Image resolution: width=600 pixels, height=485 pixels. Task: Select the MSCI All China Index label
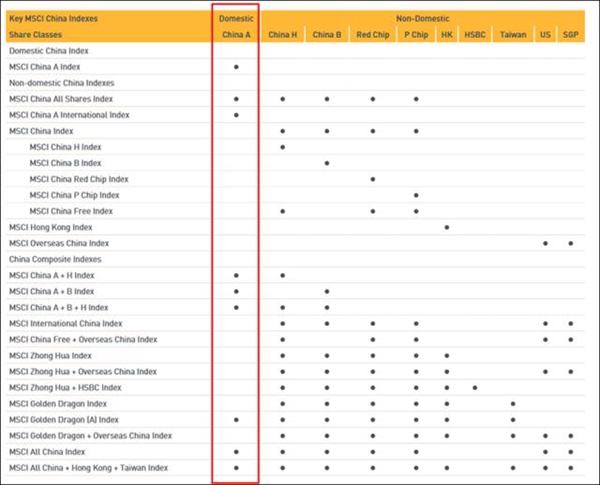tap(48, 452)
